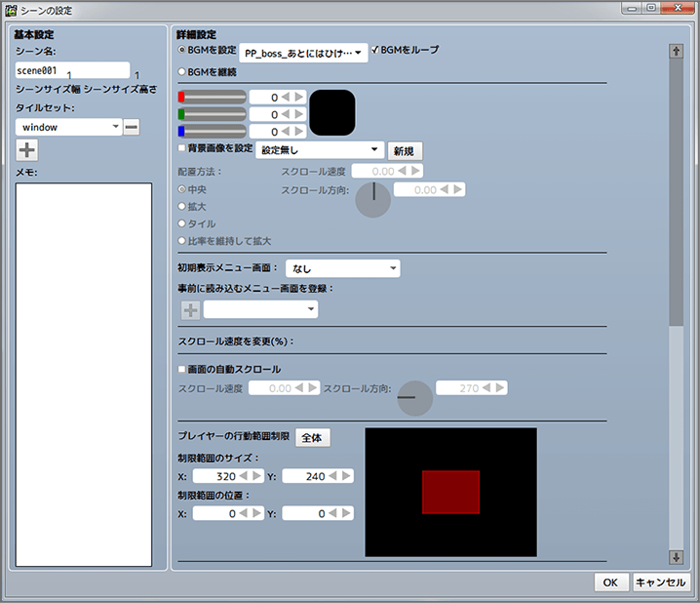Increase the red color value with the right arrow
Viewport: 700px width, 603px height.
pos(300,98)
